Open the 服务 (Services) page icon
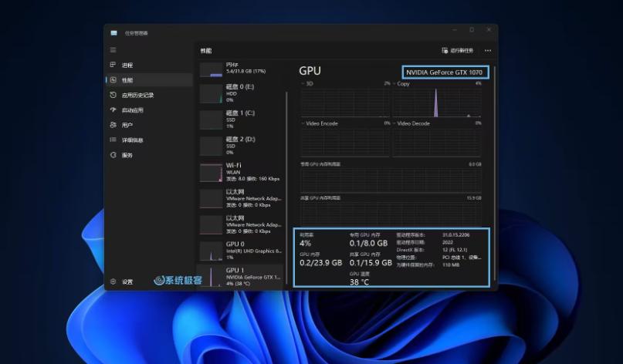Image resolution: width=623 pixels, height=364 pixels. (113, 155)
